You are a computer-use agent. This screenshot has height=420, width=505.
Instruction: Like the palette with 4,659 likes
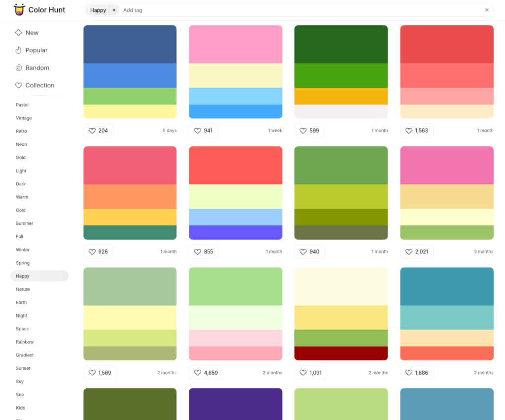(x=197, y=373)
